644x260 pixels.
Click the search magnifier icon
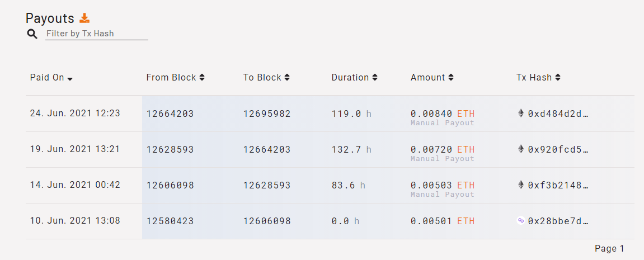32,34
